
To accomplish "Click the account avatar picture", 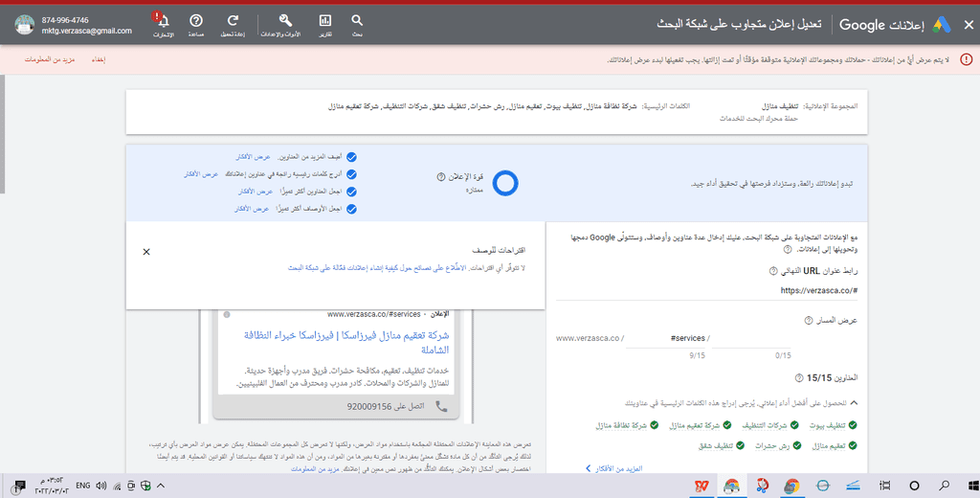I will pyautogui.click(x=25, y=26).
